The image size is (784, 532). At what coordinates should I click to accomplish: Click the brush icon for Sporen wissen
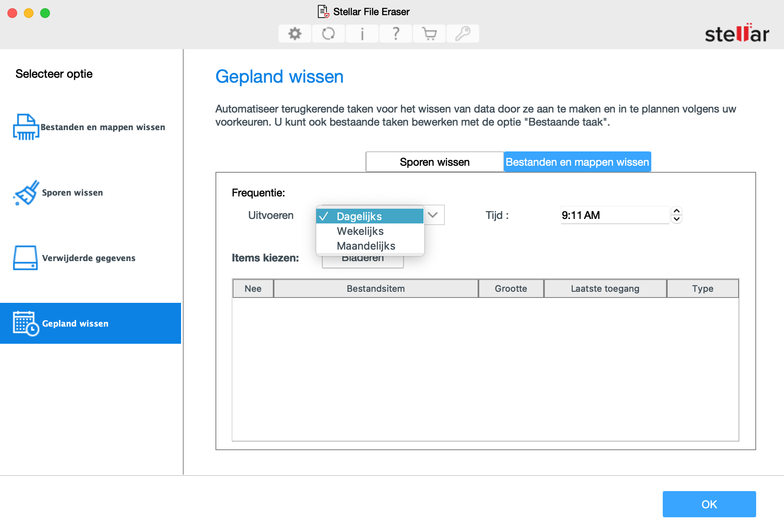(x=26, y=192)
